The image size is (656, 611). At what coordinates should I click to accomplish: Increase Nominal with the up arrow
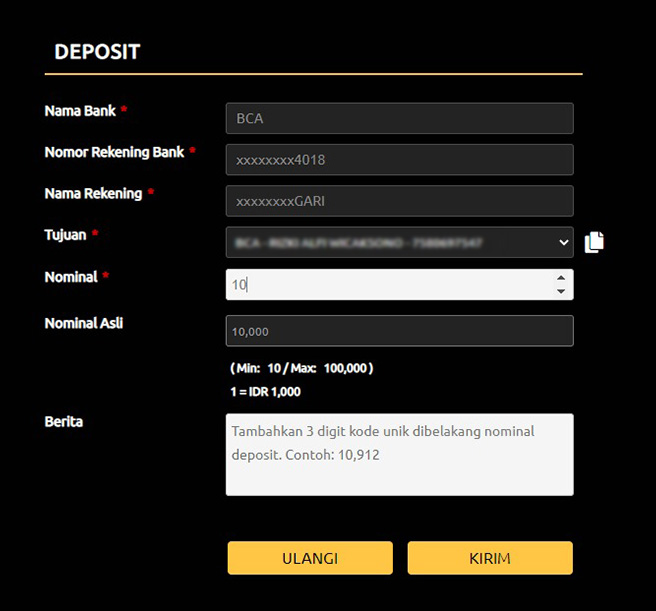(x=561, y=278)
